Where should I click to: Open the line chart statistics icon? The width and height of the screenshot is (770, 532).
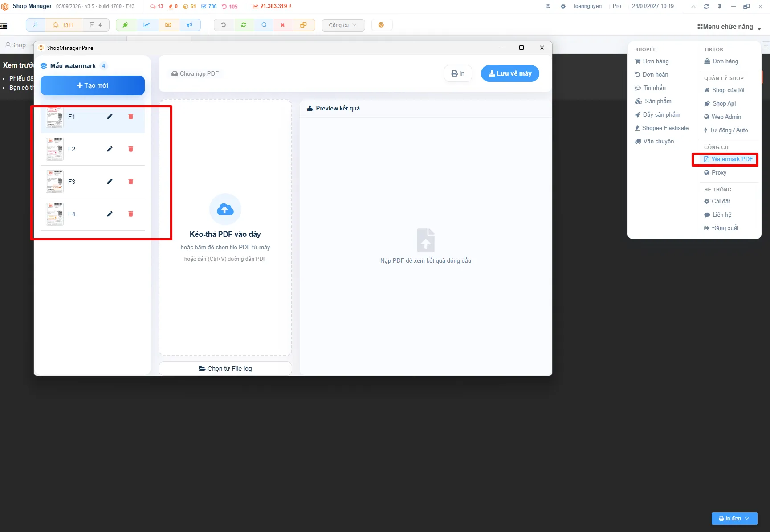tap(147, 25)
